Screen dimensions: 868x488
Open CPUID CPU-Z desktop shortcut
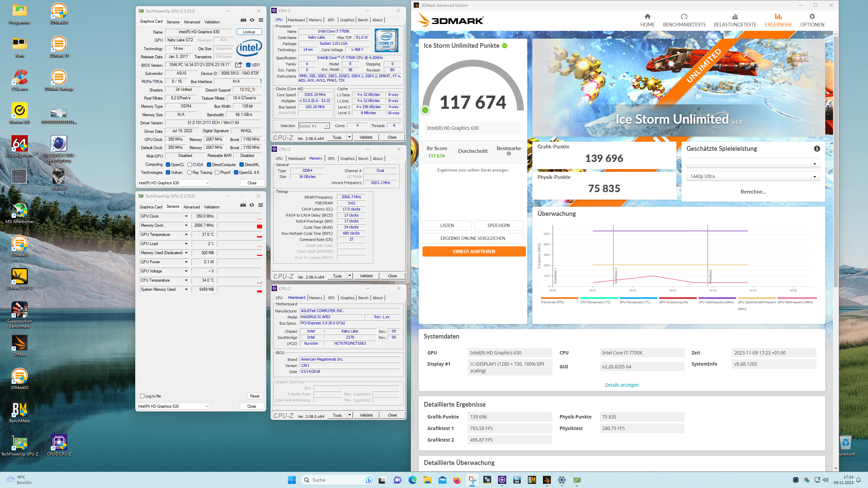(59, 445)
